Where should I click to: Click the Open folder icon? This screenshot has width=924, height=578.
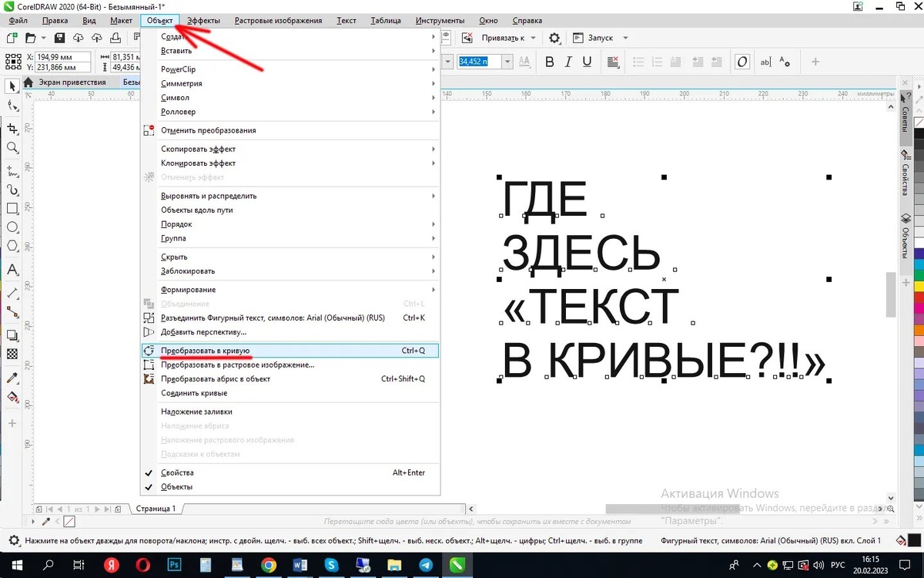point(31,38)
